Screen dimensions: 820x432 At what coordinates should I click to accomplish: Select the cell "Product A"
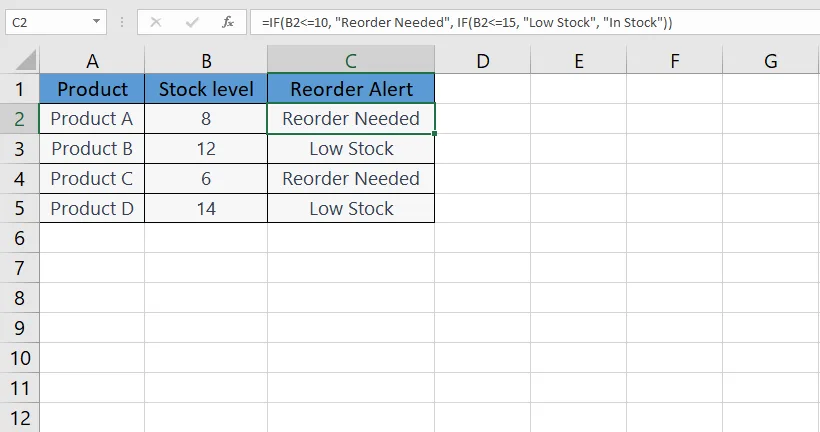point(92,119)
